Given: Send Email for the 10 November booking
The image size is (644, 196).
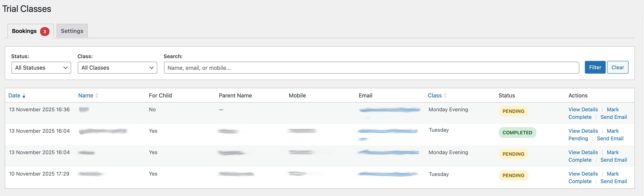Looking at the screenshot, I should coord(614,181).
